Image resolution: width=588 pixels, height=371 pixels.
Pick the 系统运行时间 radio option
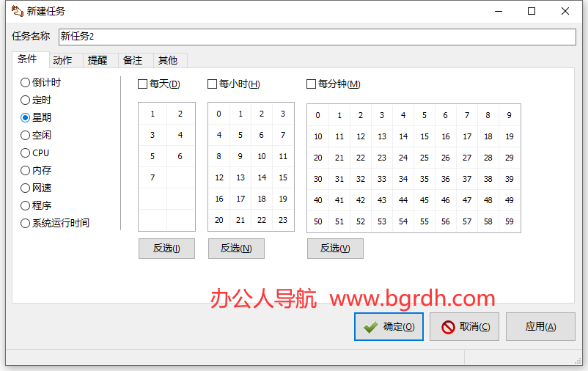pyautogui.click(x=26, y=224)
